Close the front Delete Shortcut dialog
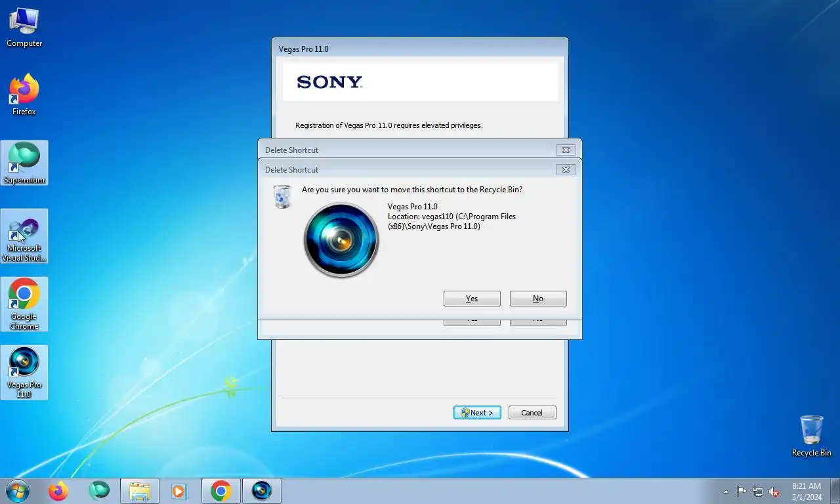 tap(566, 169)
